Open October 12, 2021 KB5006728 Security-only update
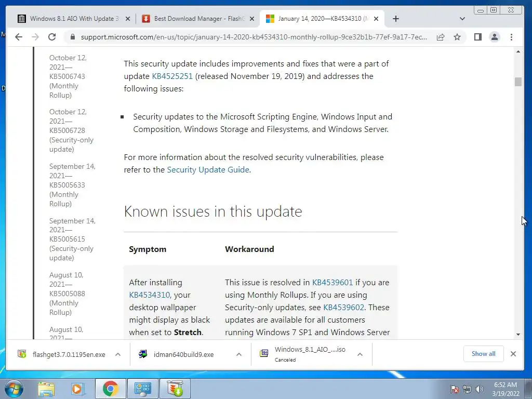Image resolution: width=532 pixels, height=399 pixels. tap(71, 130)
